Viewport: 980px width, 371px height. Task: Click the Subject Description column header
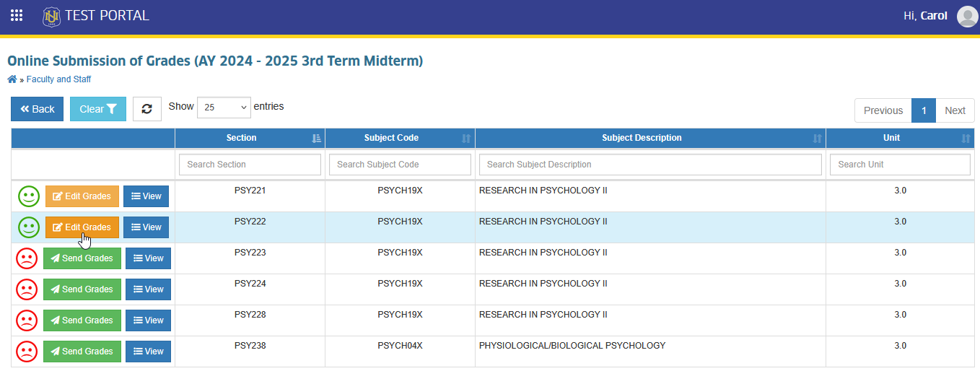(x=650, y=139)
